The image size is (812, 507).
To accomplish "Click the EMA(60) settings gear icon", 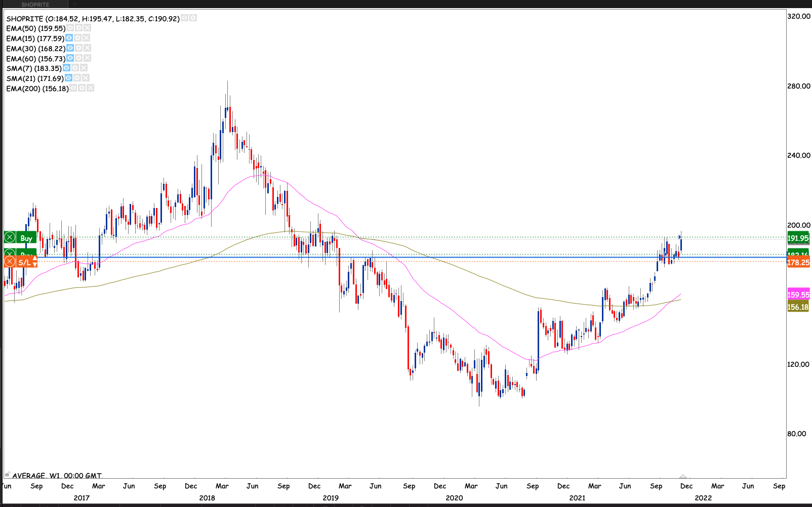I will [79, 58].
